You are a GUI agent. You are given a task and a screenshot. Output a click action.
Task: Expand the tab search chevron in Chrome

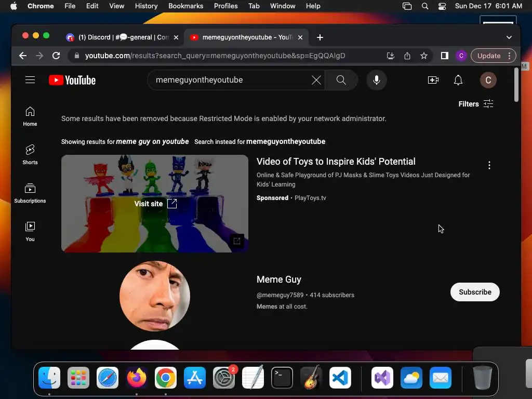point(509,37)
